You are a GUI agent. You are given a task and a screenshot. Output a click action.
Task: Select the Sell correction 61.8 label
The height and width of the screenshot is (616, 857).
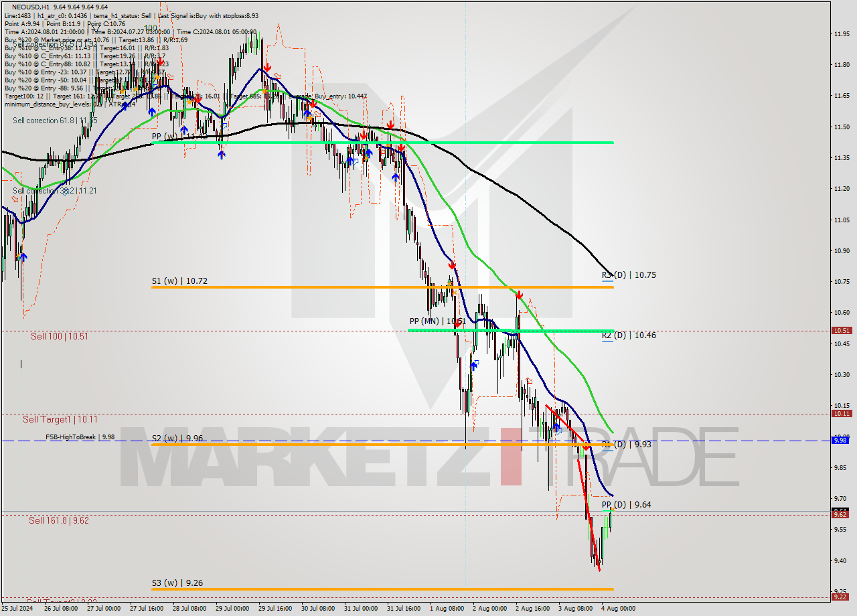tap(55, 121)
